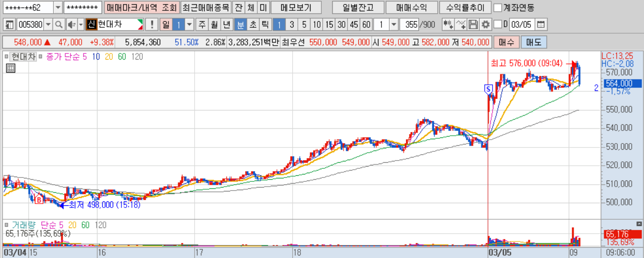Click the blue S sell marker on chart

click(488, 89)
